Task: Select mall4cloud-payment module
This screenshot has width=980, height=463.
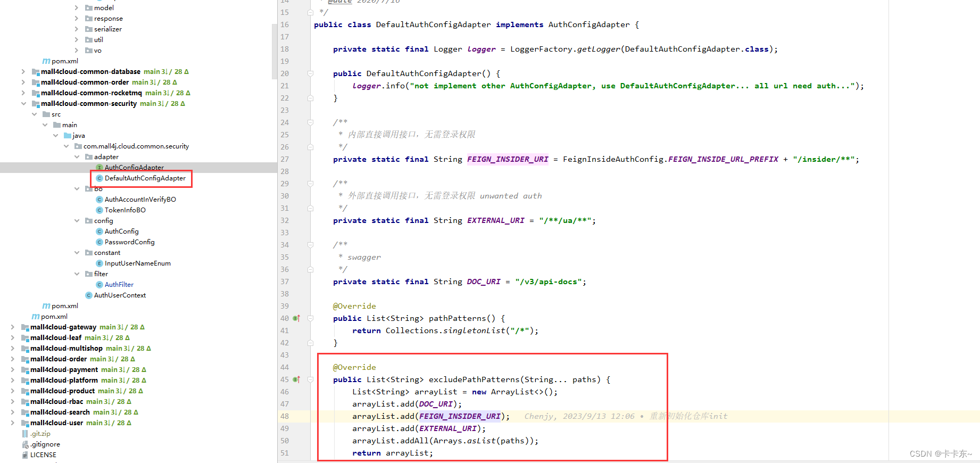Action: pos(64,370)
